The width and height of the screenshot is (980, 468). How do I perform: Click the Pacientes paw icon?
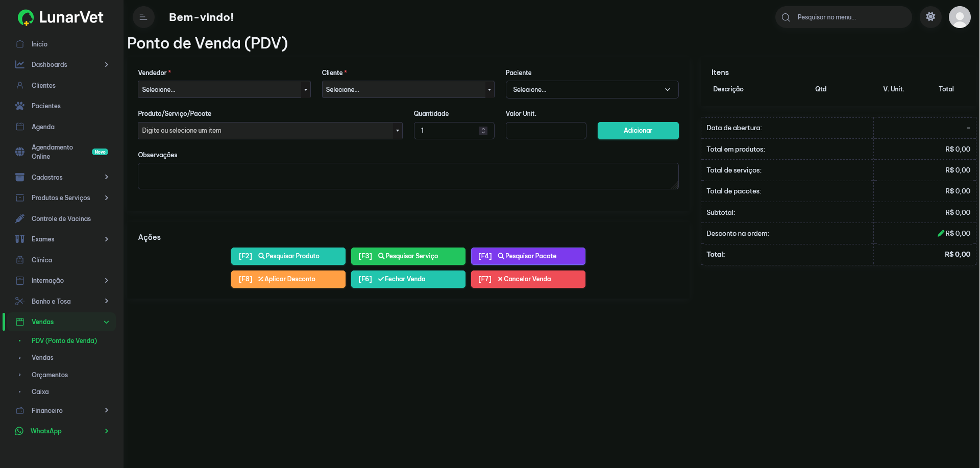pos(20,106)
